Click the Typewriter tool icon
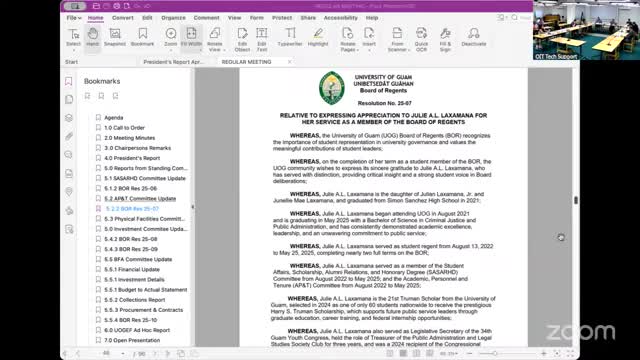Viewport: 640px width, 360px height. point(290,38)
